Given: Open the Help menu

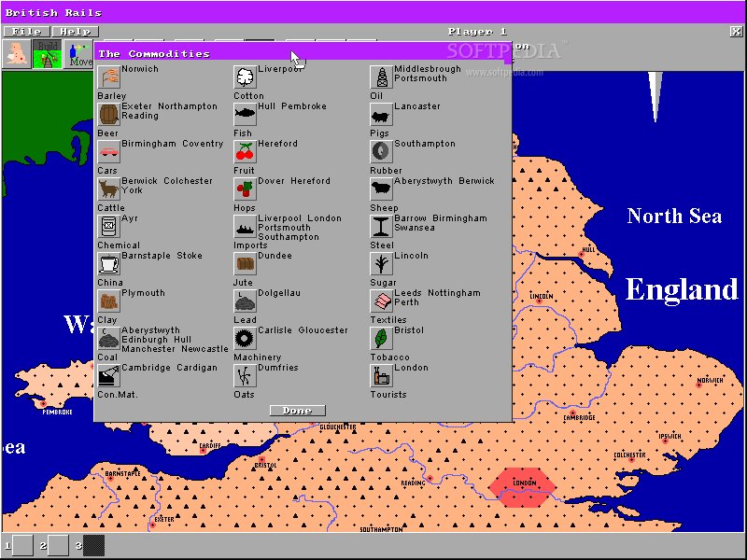Looking at the screenshot, I should (76, 32).
